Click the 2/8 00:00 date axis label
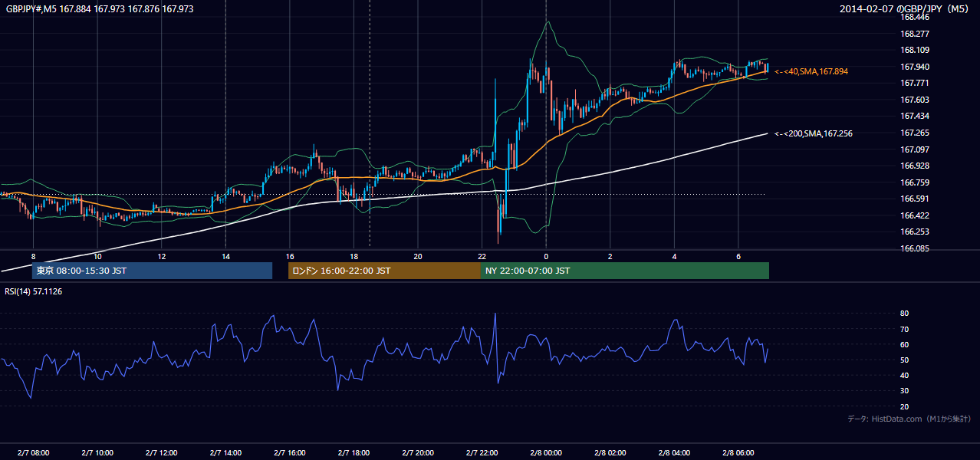Image resolution: width=980 pixels, height=460 pixels. (x=546, y=453)
